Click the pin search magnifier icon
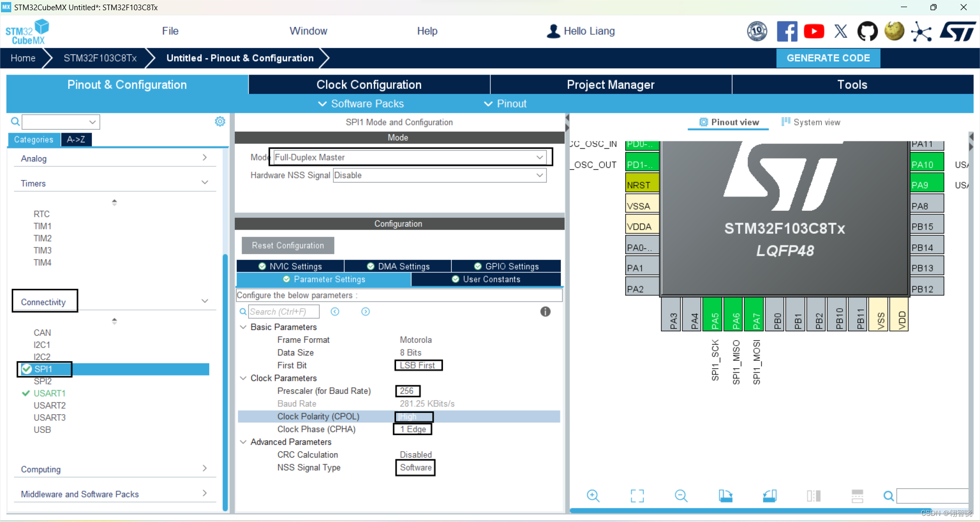980x522 pixels. pos(889,496)
